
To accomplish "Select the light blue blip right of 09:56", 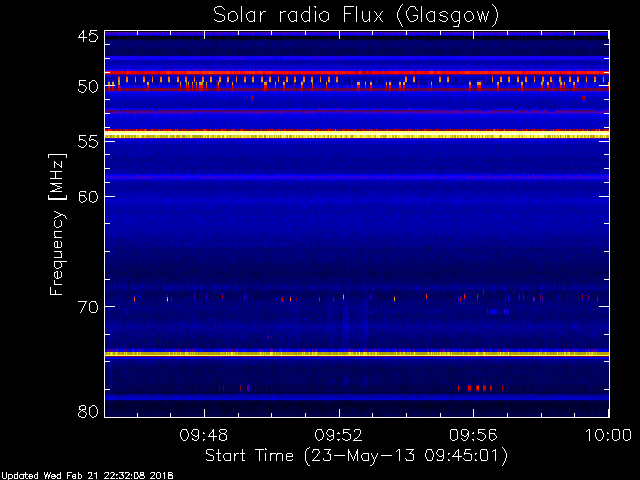I will point(497,311).
